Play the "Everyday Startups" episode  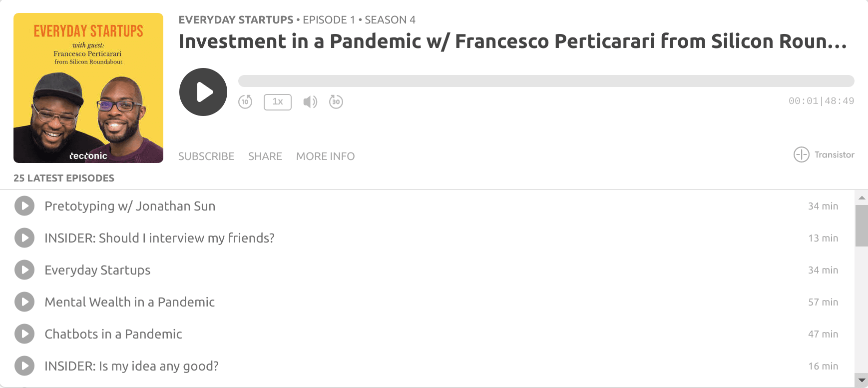coord(24,269)
